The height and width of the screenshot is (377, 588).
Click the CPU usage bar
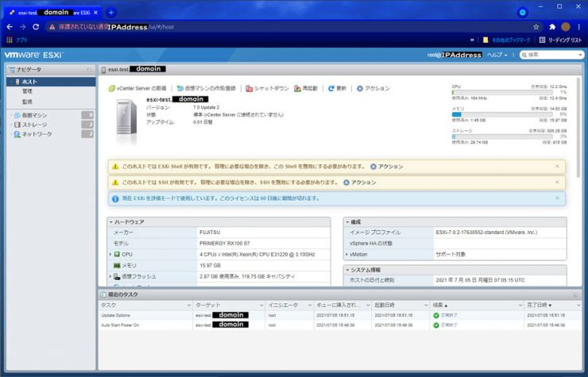point(502,92)
